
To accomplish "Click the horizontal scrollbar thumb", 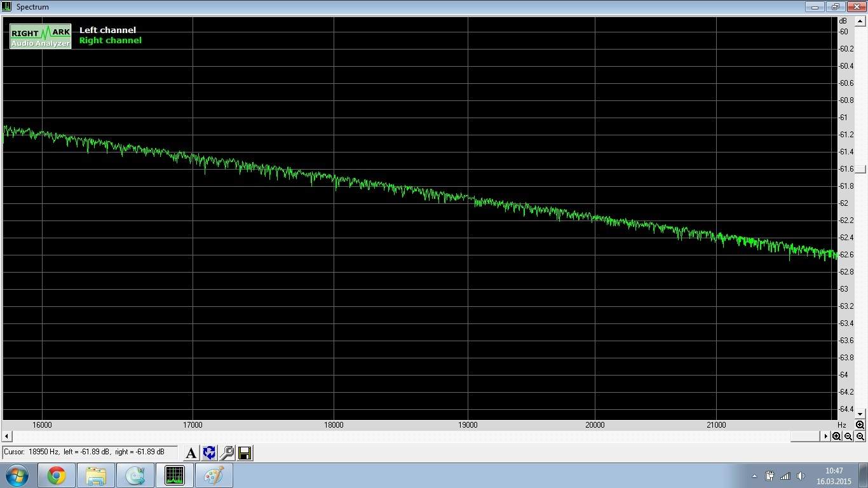I will coord(805,437).
